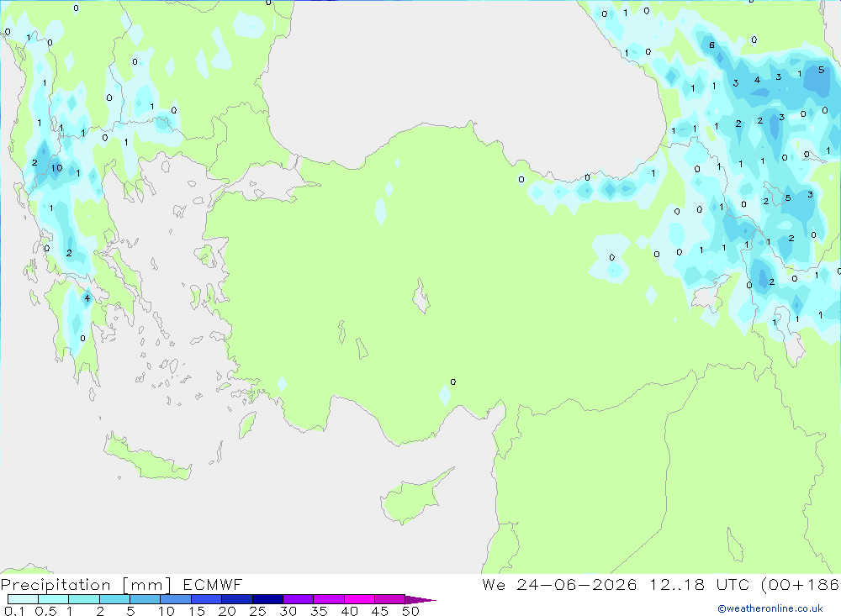Select the 30–35 mm legend color swatch

(299, 599)
